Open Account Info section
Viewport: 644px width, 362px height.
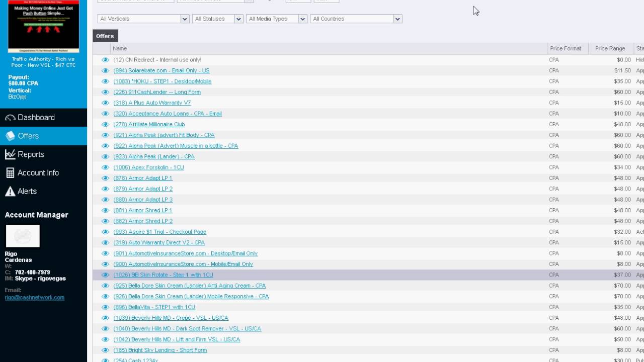43,173
